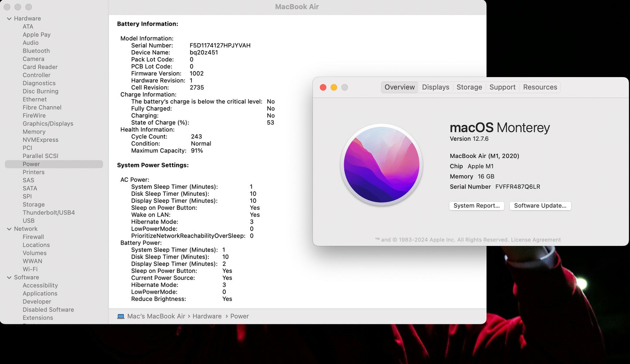Open Graphics/Displays hardware entry
630x364 pixels.
point(48,124)
